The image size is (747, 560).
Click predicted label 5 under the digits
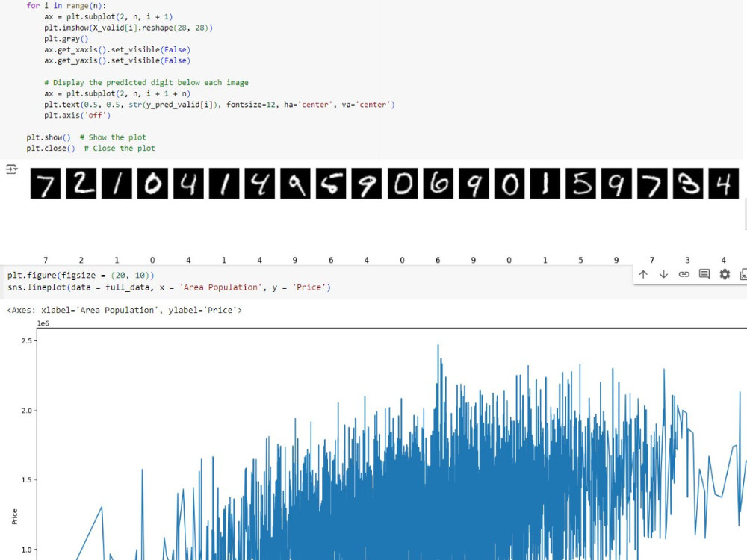[x=580, y=260]
